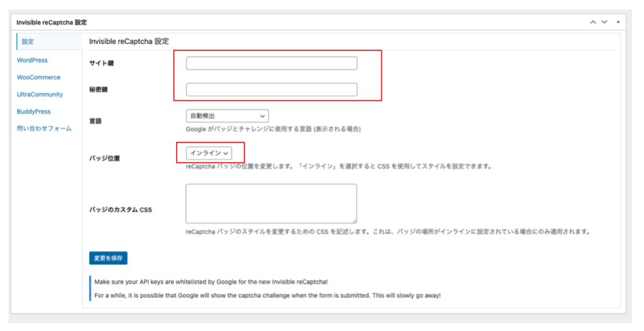644x331 pixels.
Task: Open the 言語 dropdown showing 自動検出
Action: (228, 116)
